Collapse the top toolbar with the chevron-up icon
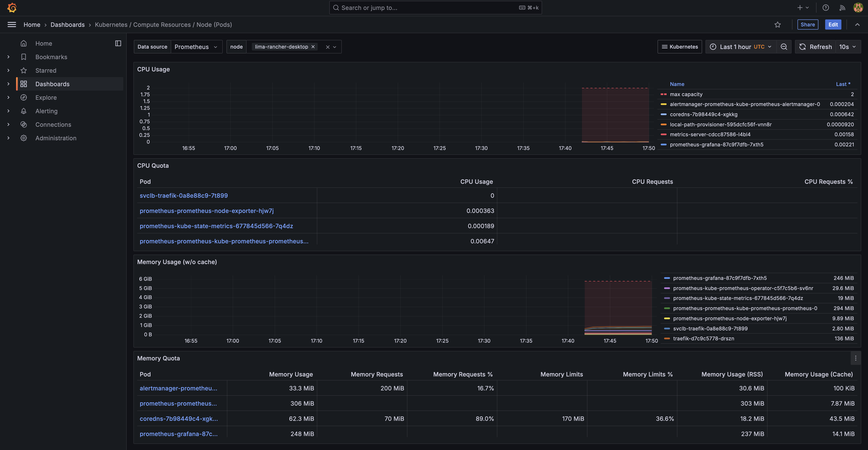 click(857, 25)
